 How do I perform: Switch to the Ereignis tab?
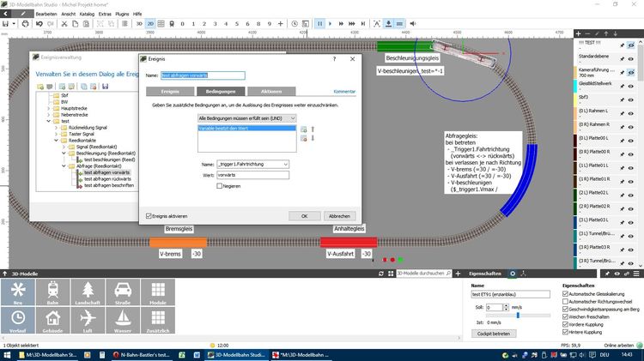click(x=170, y=91)
